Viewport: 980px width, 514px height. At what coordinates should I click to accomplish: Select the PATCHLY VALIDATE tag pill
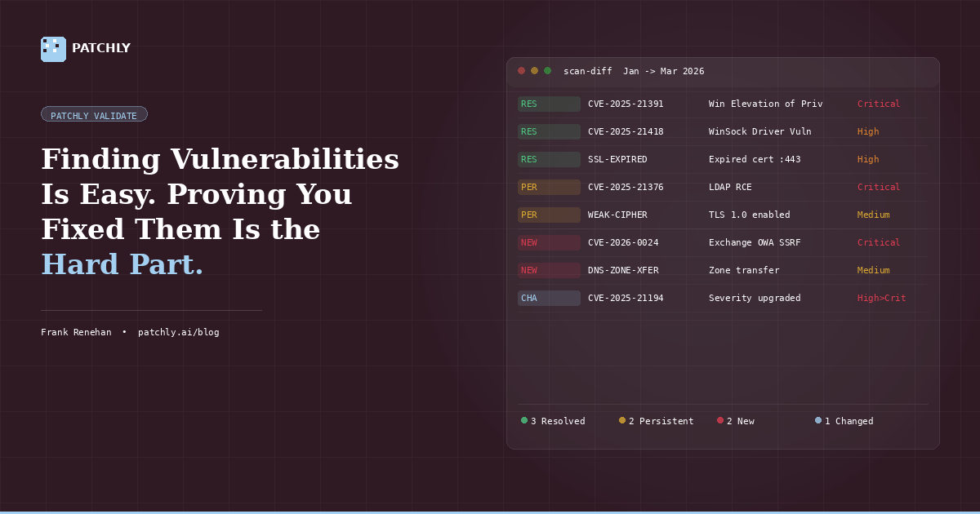pos(94,114)
